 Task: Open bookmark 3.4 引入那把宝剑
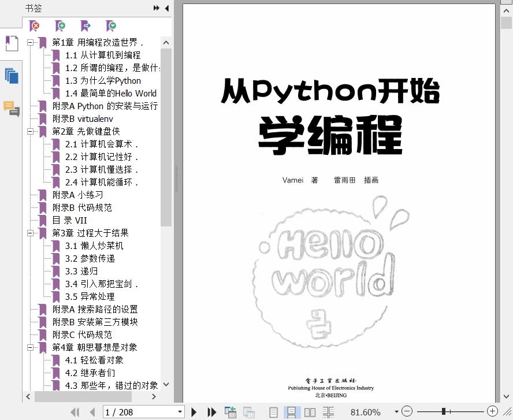click(x=102, y=284)
